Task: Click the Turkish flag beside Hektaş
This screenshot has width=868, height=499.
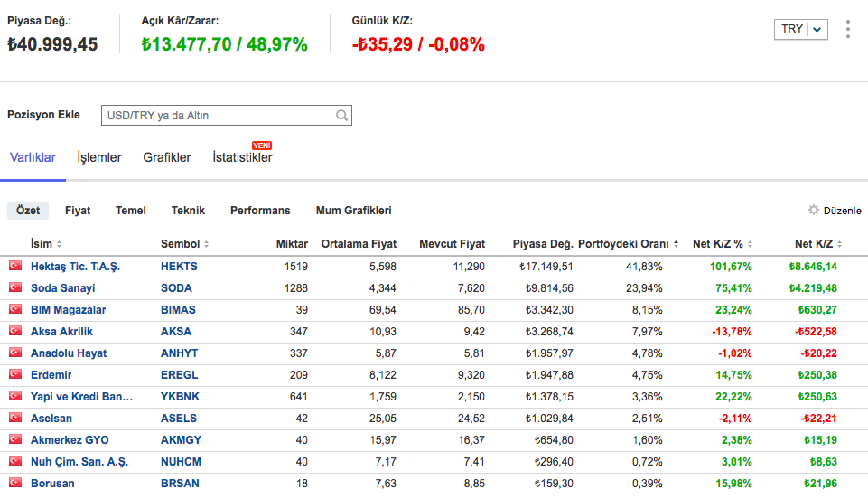Action: 15,267
